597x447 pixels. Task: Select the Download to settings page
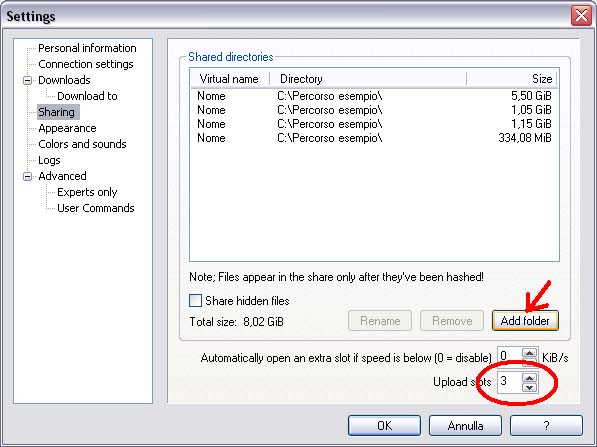click(87, 96)
